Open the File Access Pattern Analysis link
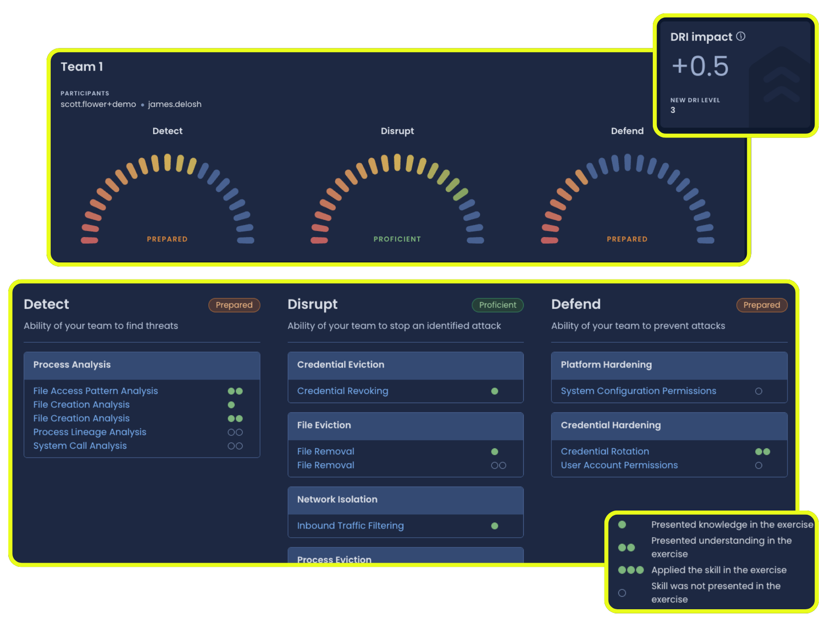840x630 pixels. tap(95, 391)
